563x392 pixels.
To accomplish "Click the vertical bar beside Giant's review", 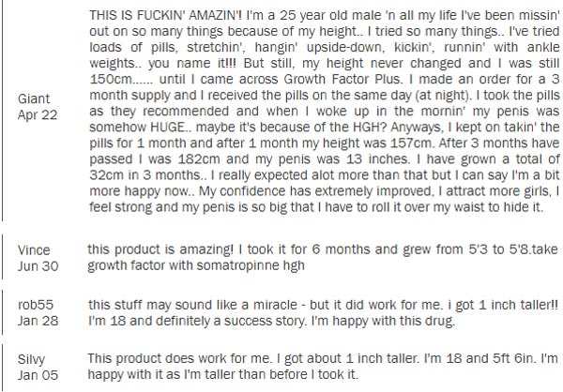I will click(2, 111).
